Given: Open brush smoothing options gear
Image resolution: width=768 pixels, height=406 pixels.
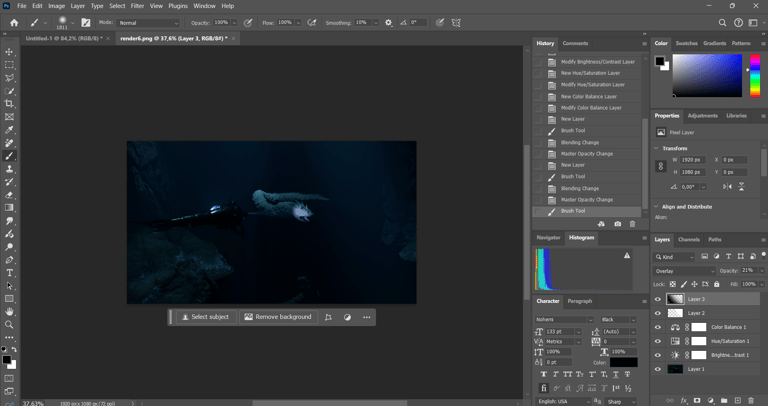Looking at the screenshot, I should [x=389, y=22].
